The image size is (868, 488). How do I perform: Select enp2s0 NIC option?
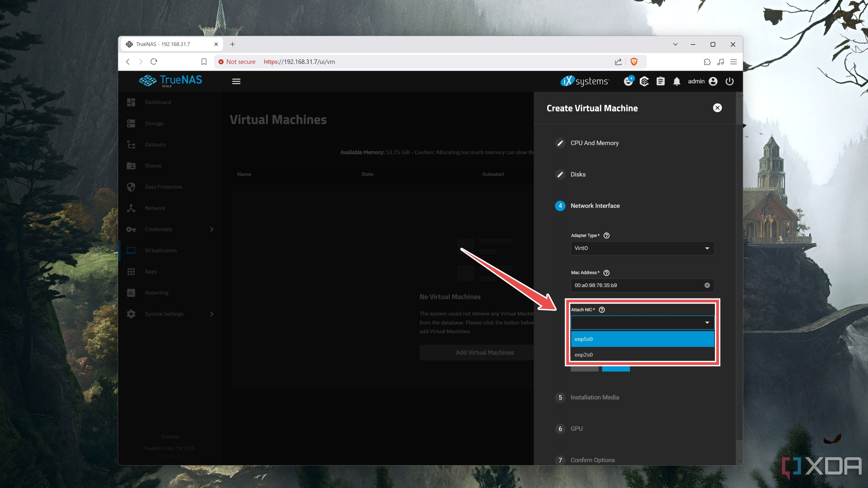click(x=641, y=354)
